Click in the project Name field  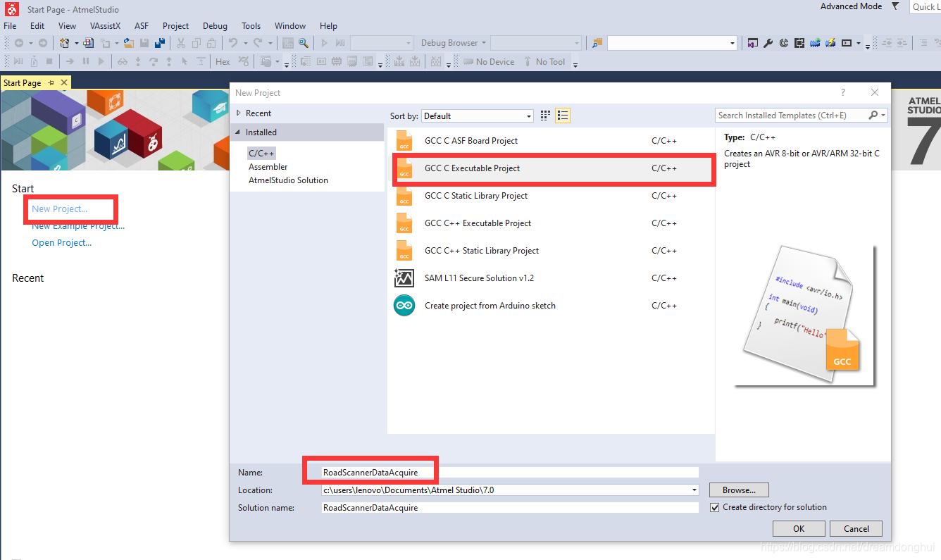(509, 472)
